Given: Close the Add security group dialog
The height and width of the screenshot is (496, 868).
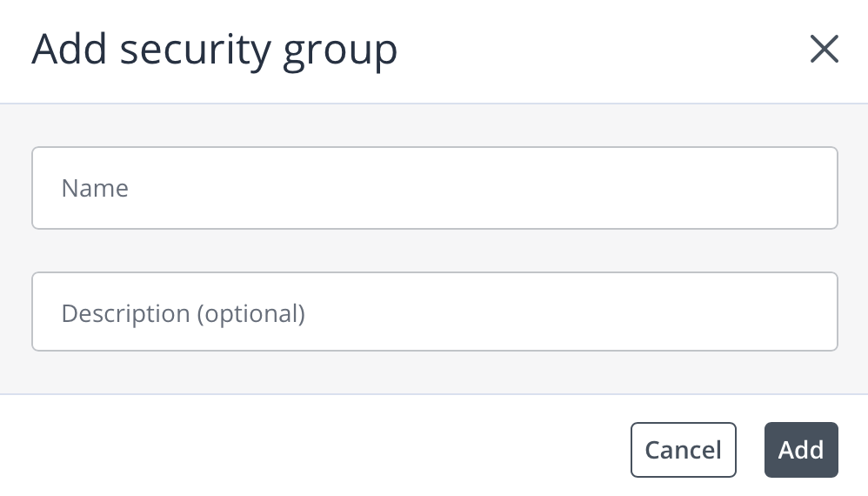Looking at the screenshot, I should coord(824,50).
